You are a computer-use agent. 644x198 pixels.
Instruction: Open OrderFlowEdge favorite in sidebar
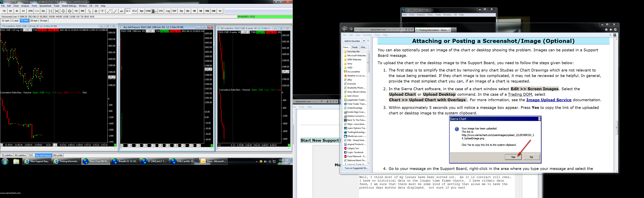point(355,108)
